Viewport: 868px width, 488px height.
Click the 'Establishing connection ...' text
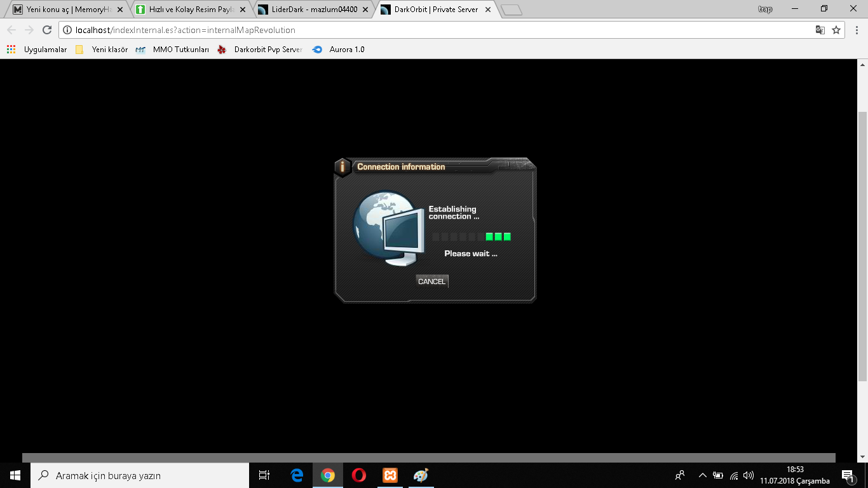454,213
